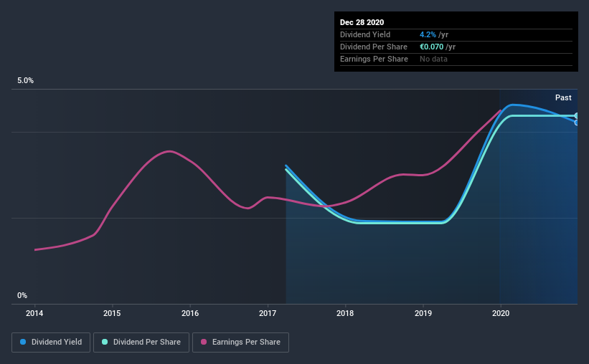Click the Dec 28 2020 tooltip date
The width and height of the screenshot is (589, 364).
tap(362, 22)
